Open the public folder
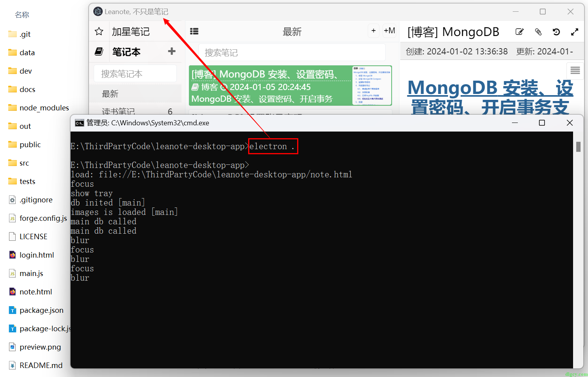Viewport: 588px width, 377px height. (x=25, y=144)
